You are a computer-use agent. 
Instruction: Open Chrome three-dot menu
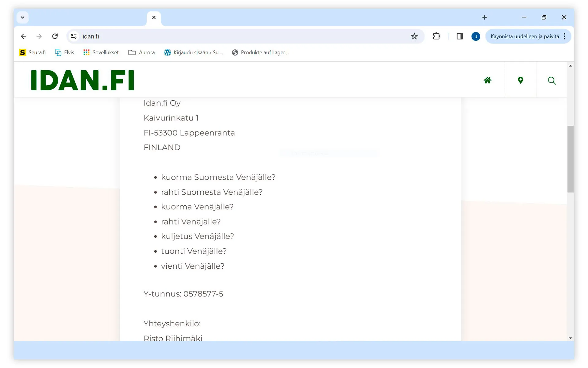[564, 36]
